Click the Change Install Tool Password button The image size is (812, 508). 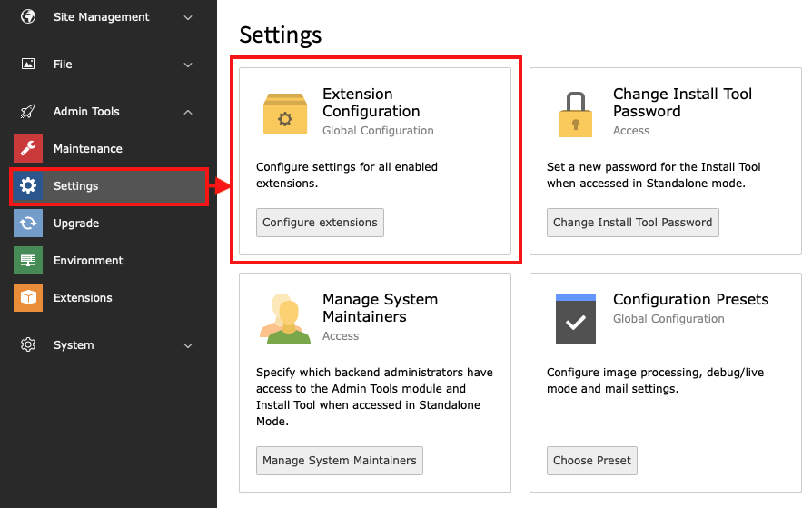point(632,223)
